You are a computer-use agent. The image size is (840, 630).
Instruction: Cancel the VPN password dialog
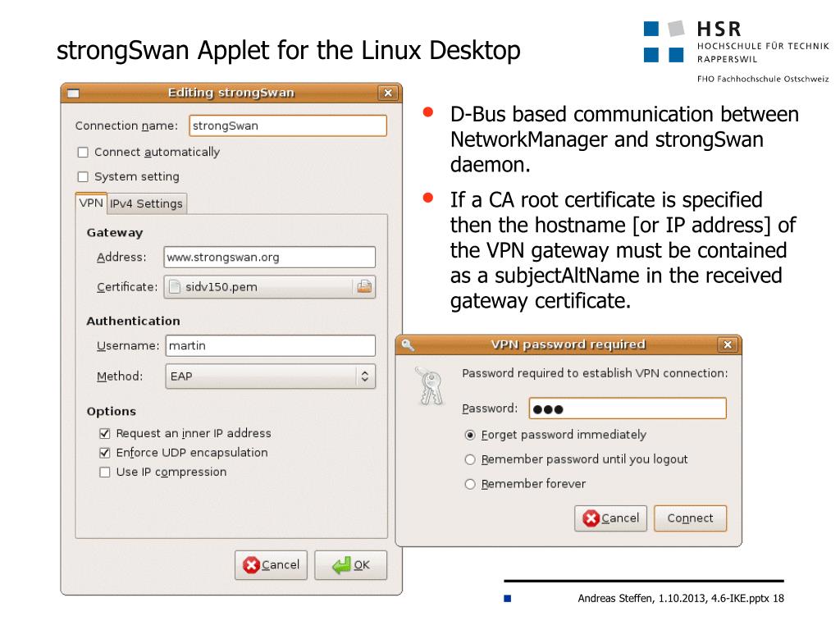tap(610, 518)
